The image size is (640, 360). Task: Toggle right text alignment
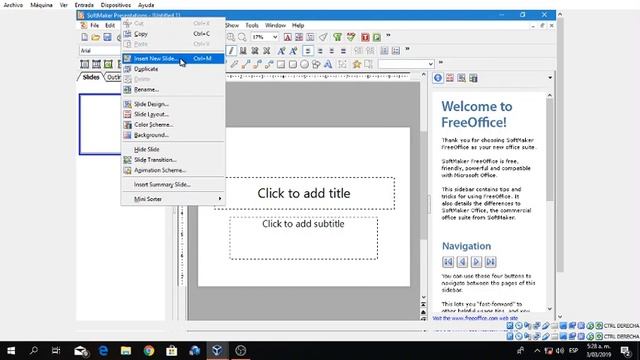click(331, 51)
